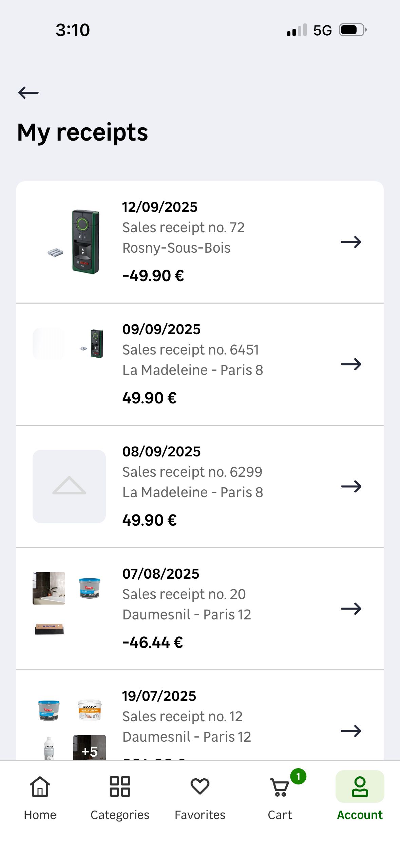Viewport: 400px width, 868px height.
Task: Tap the +5 more items thumbnail
Action: 90,748
